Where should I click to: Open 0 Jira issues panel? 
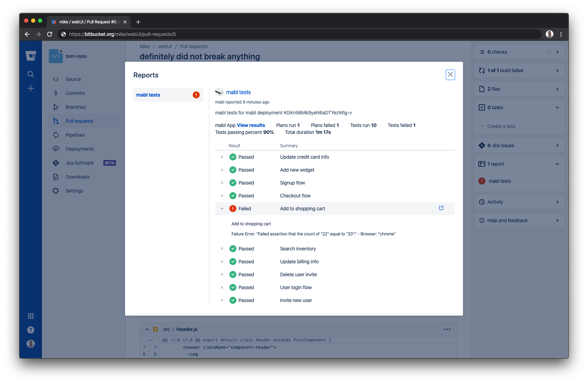tap(519, 145)
